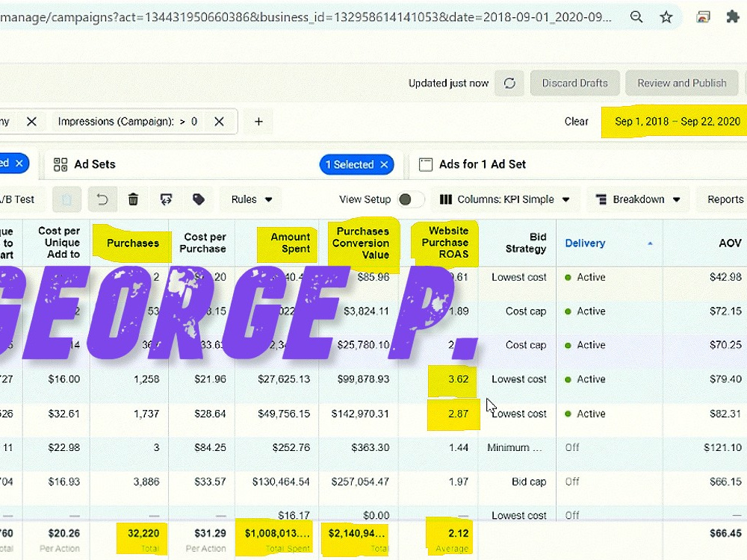Viewport: 747px width, 560px height.
Task: Click the 2.12 average ROAS total
Action: point(459,533)
